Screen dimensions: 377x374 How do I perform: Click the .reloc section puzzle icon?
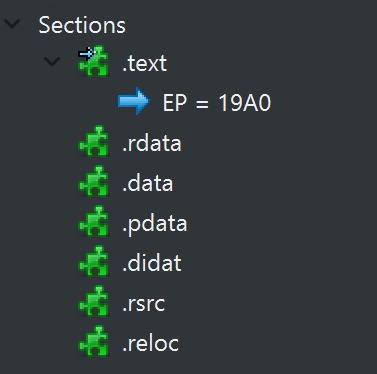(94, 341)
